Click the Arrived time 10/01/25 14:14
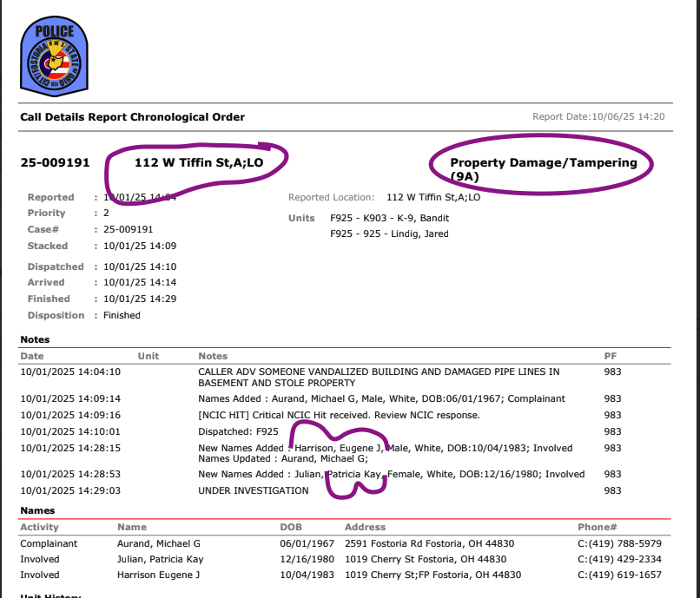Image resolution: width=700 pixels, height=598 pixels. pos(140,282)
